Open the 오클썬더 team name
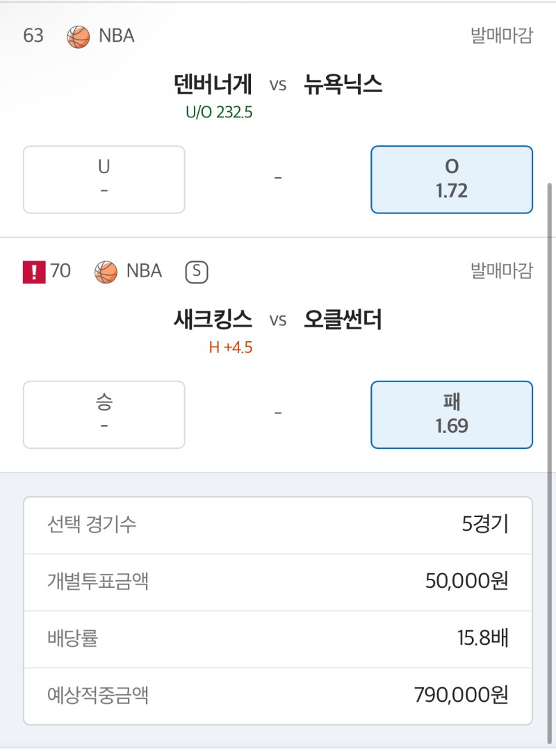 (x=343, y=320)
